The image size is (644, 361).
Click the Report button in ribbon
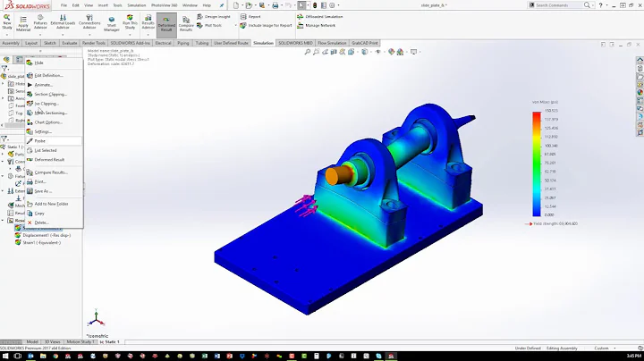click(x=250, y=17)
